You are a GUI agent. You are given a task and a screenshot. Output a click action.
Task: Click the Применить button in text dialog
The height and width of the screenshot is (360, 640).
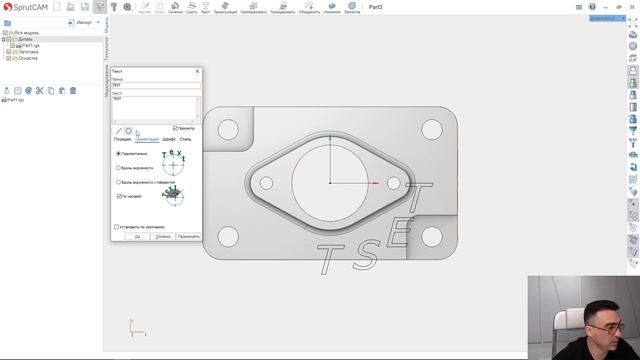(189, 237)
